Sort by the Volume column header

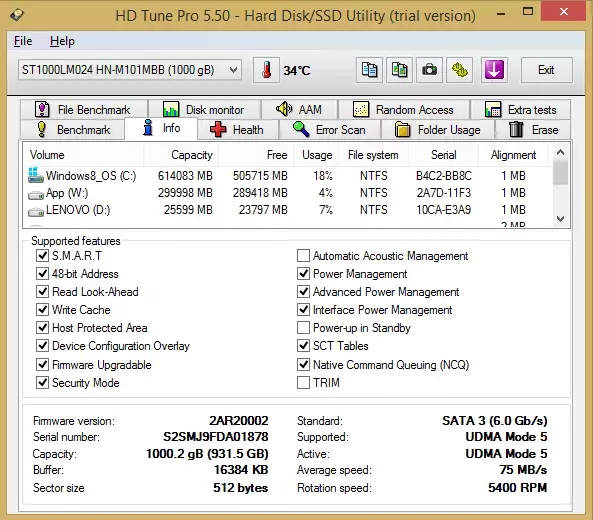point(83,155)
